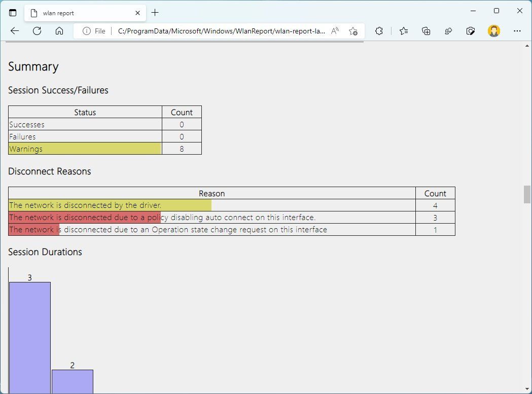Go to the browser home page
Screen dimensions: 532x394
(x=59, y=31)
